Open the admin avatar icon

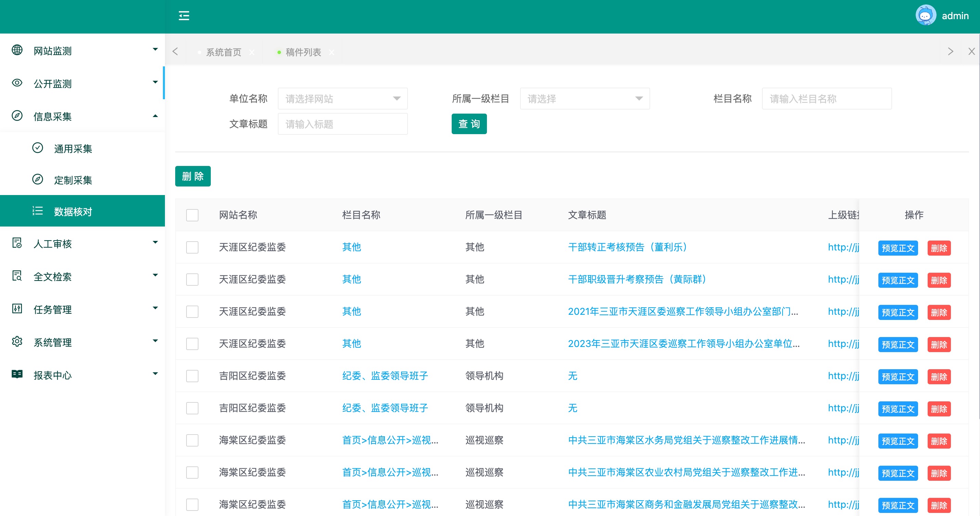click(925, 16)
